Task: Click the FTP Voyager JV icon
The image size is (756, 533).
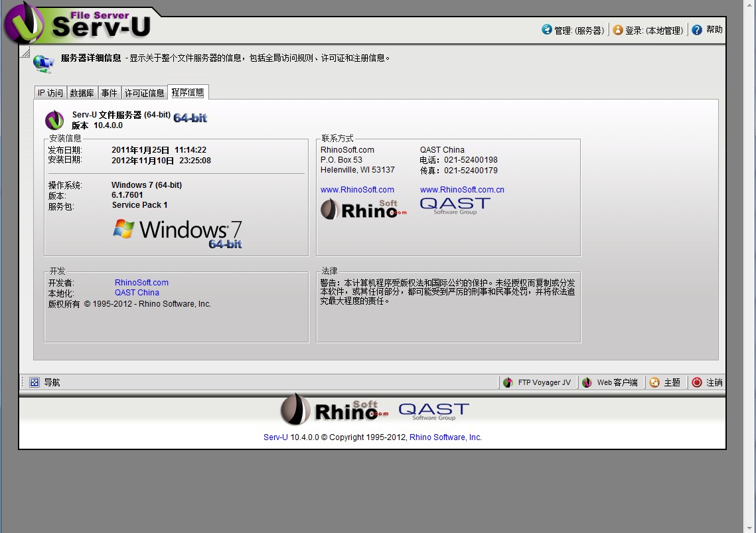Action: pos(508,382)
